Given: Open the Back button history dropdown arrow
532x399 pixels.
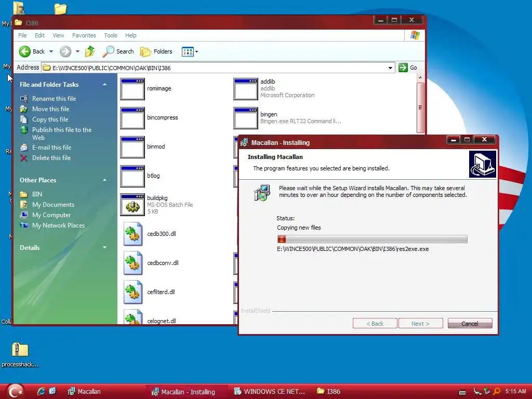Looking at the screenshot, I should pos(51,51).
